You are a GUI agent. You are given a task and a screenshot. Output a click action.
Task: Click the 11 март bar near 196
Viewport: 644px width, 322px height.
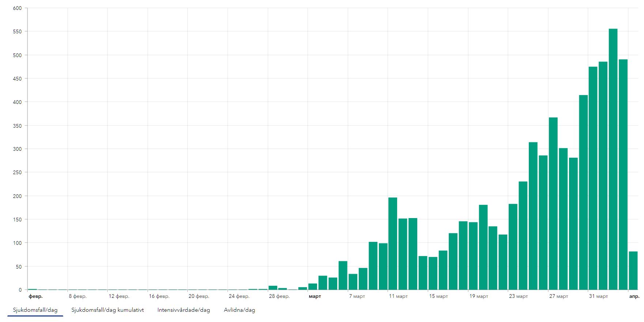coord(392,244)
